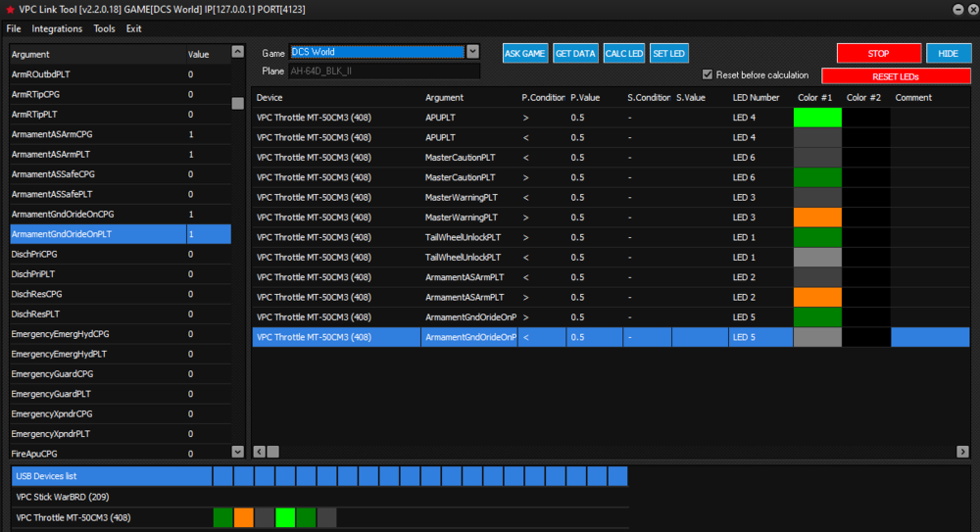Viewport: 980px width, 532px height.
Task: Select USB Devices list header
Action: (x=112, y=476)
